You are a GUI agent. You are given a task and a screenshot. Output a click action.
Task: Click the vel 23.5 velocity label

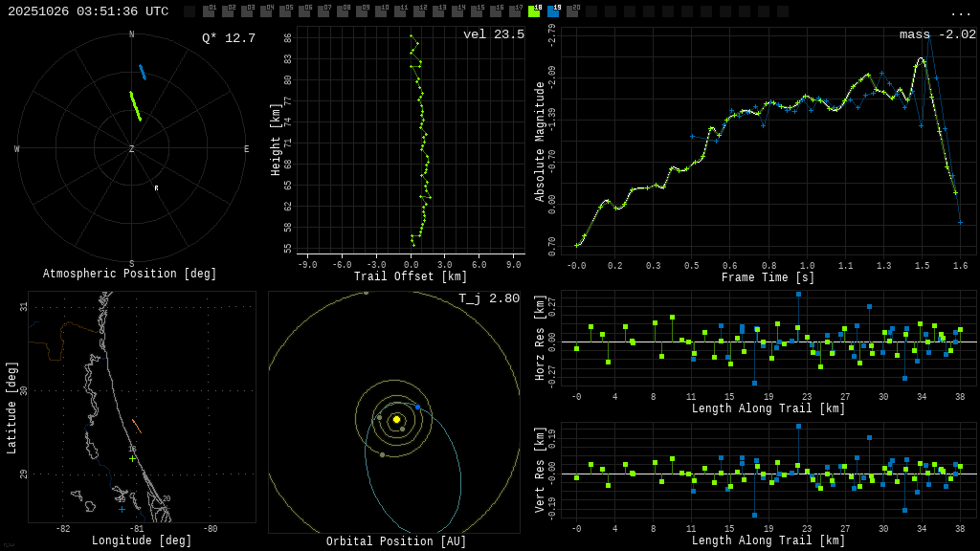tap(493, 34)
